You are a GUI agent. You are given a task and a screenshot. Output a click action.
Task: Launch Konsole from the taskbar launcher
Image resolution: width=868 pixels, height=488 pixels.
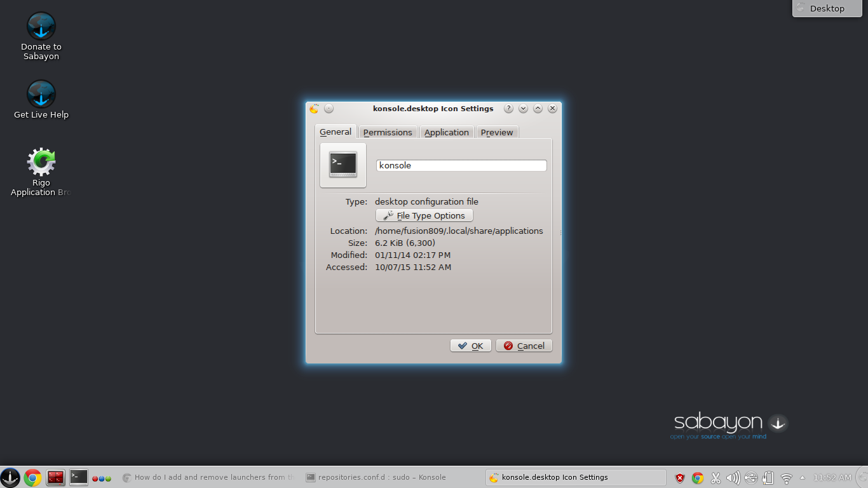coord(79,477)
